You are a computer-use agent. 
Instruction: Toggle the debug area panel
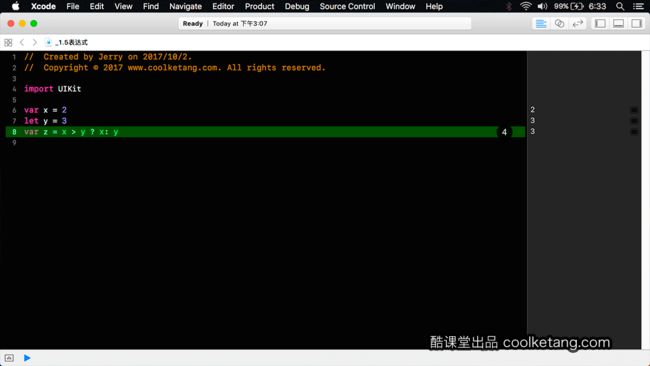pyautogui.click(x=618, y=24)
